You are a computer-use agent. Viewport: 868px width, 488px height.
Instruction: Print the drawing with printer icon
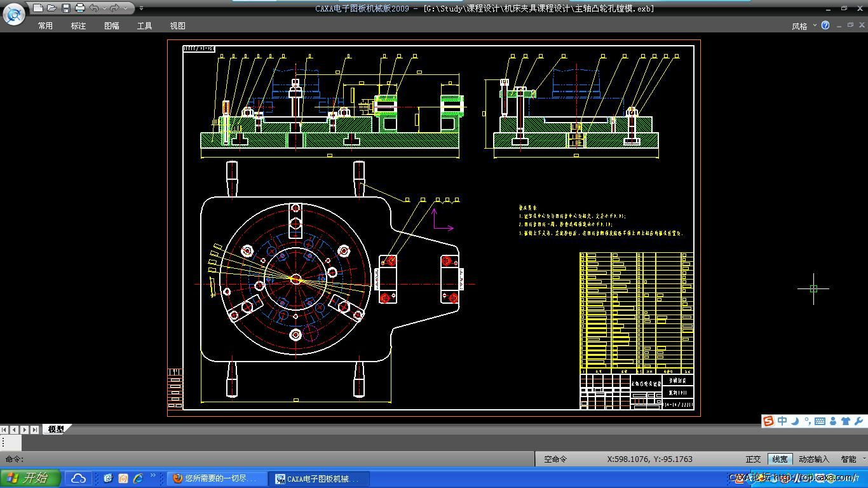pos(79,8)
